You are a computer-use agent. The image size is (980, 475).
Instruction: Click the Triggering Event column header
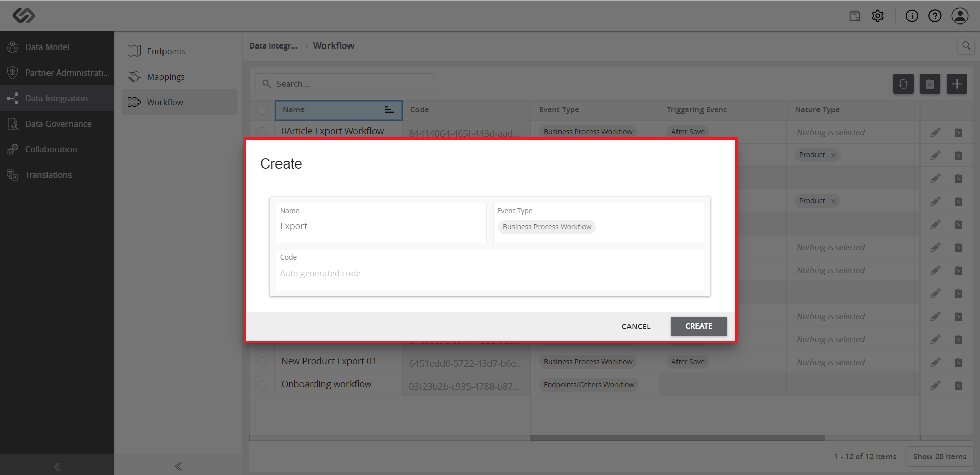pos(722,110)
